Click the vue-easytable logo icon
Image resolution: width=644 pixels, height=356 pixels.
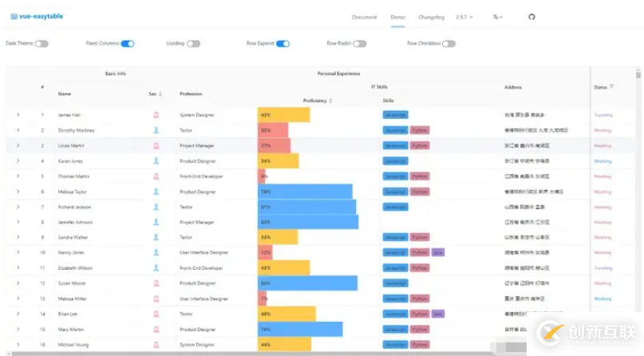14,17
